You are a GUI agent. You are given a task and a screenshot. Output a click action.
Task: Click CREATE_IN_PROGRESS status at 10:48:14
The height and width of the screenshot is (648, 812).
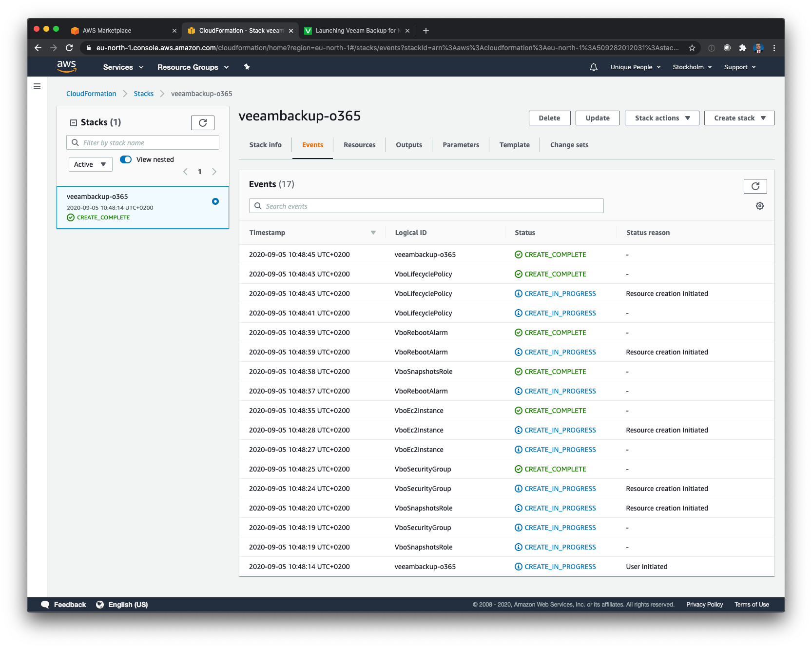coord(555,567)
